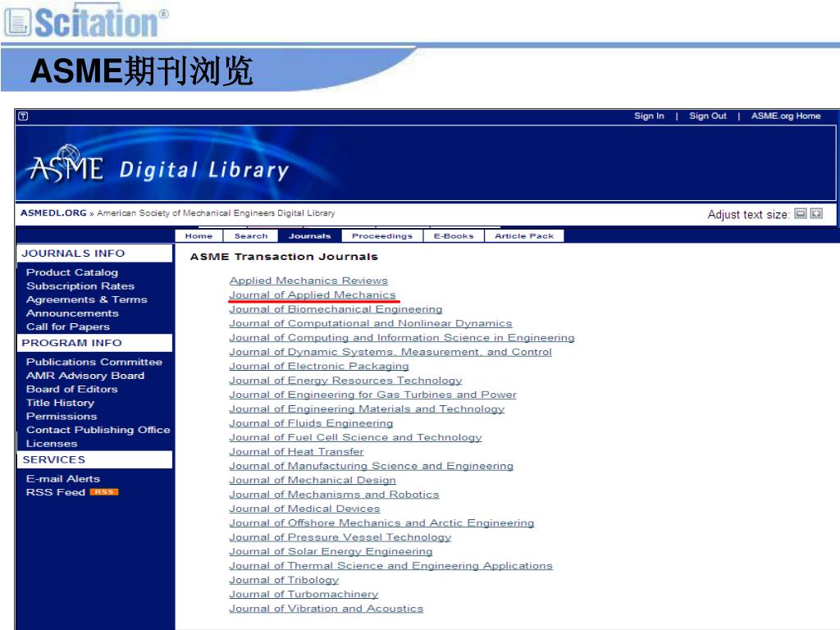Open Journal of Computational and Nonlinear Dynamics
The image size is (840, 630).
pyautogui.click(x=371, y=323)
